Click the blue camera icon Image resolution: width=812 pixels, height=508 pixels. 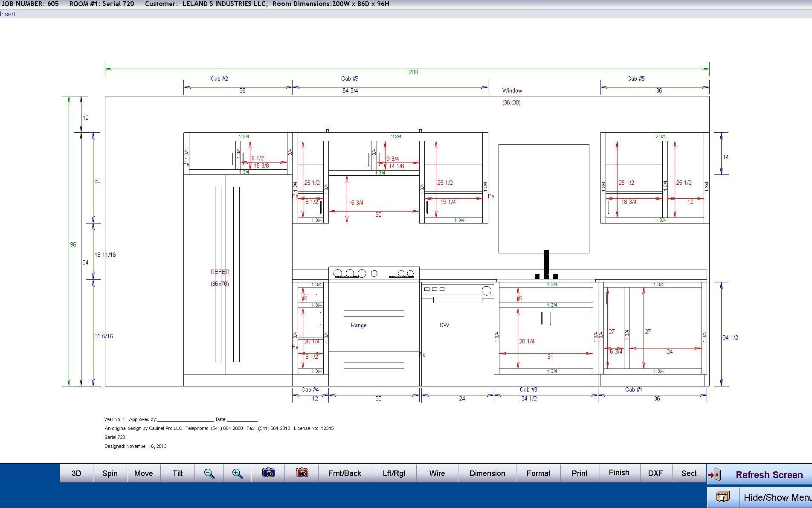point(268,473)
